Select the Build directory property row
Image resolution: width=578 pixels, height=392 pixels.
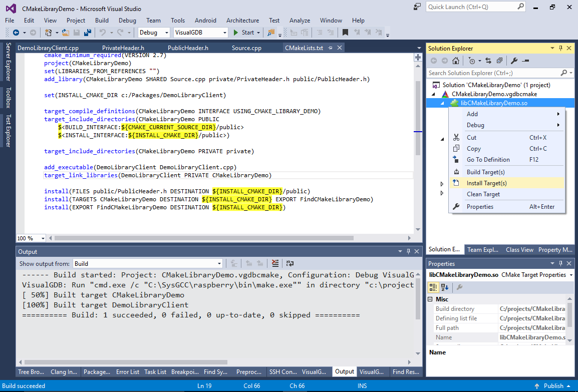point(500,309)
